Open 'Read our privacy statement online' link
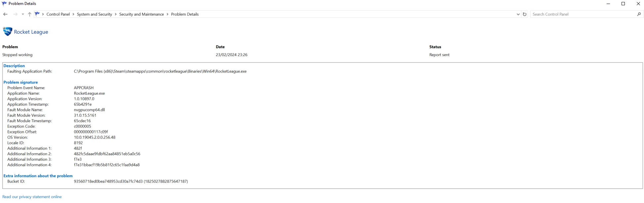The height and width of the screenshot is (203, 644). (32, 197)
